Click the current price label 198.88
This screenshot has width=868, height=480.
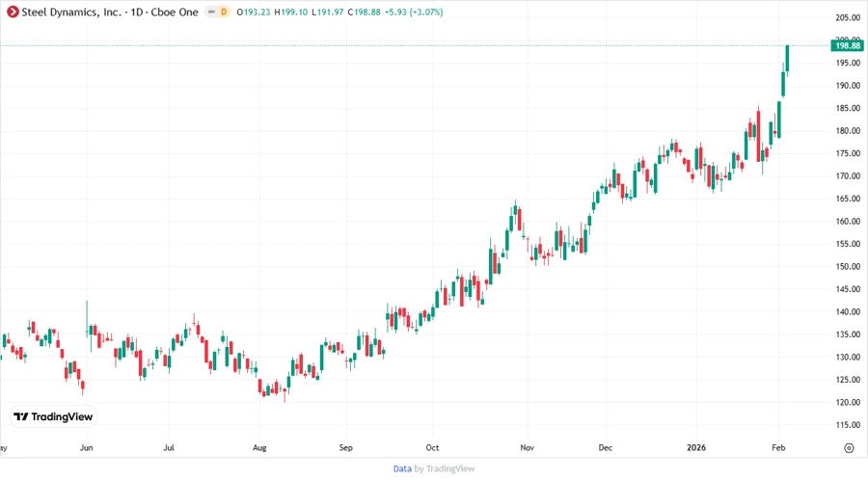[x=848, y=46]
